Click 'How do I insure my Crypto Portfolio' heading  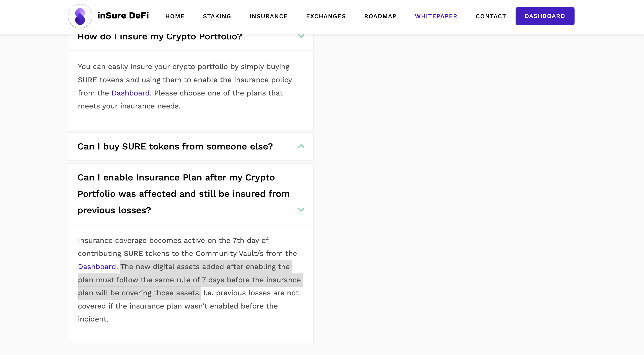tap(159, 37)
